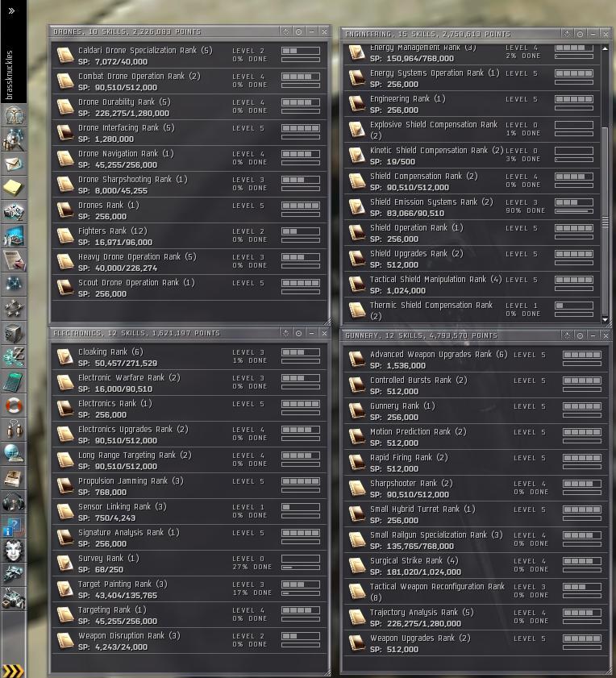Image resolution: width=616 pixels, height=678 pixels.
Task: Click starburst icon in Electronics window header
Action: 285,333
